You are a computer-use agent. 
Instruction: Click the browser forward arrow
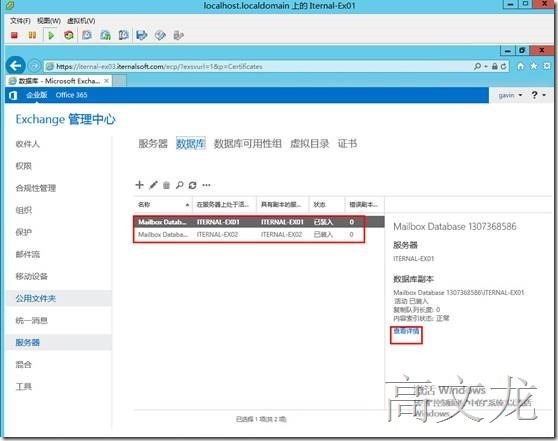click(x=35, y=66)
